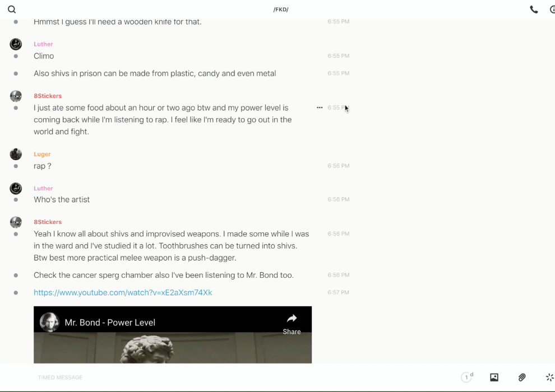Click the "Mr. Bond - Power Level" video title
The width and height of the screenshot is (555, 392).
pyautogui.click(x=110, y=323)
